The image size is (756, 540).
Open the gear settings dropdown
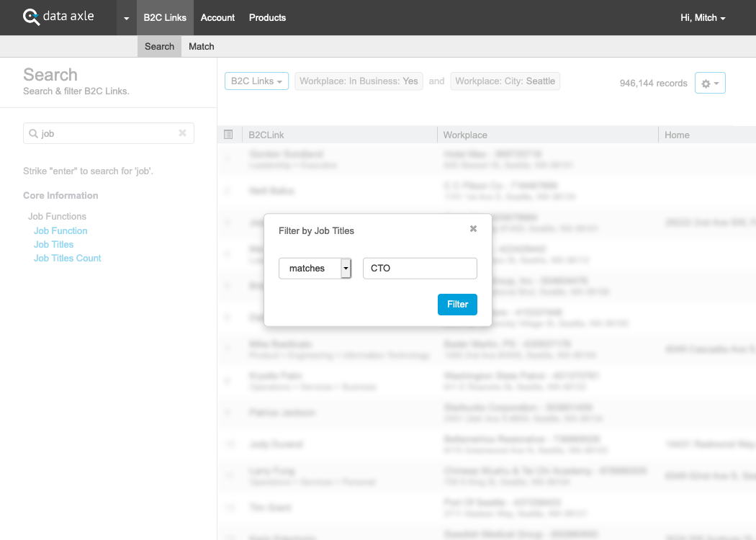pos(709,83)
